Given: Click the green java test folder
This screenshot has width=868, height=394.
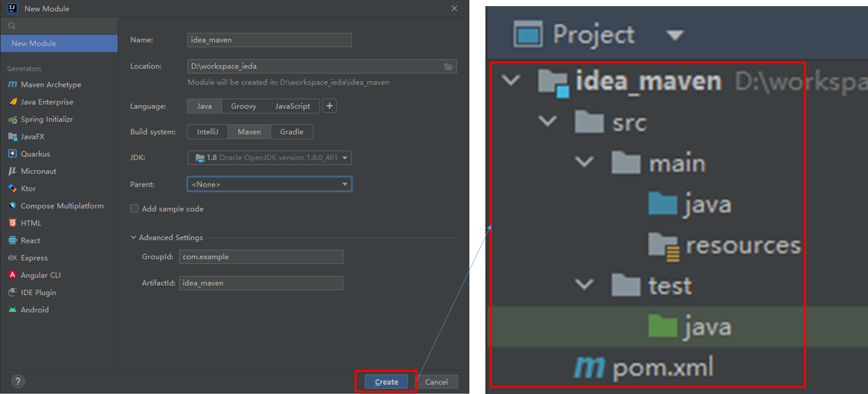Looking at the screenshot, I should tap(662, 326).
